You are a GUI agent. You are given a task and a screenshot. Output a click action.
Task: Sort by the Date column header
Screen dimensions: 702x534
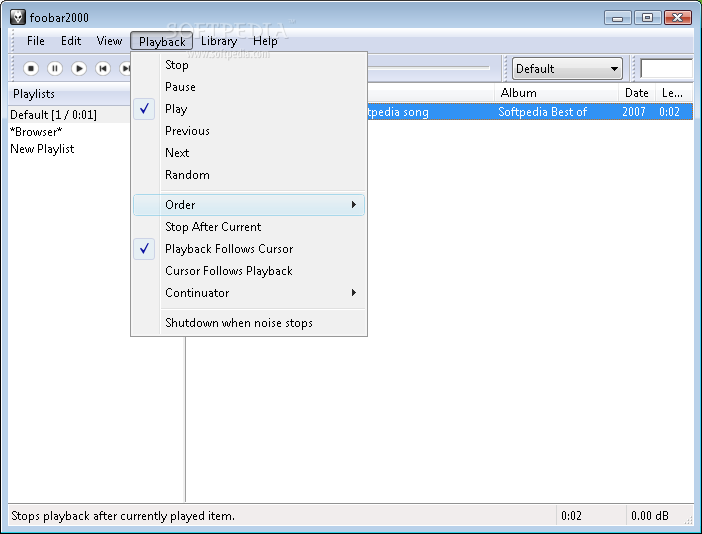[637, 93]
